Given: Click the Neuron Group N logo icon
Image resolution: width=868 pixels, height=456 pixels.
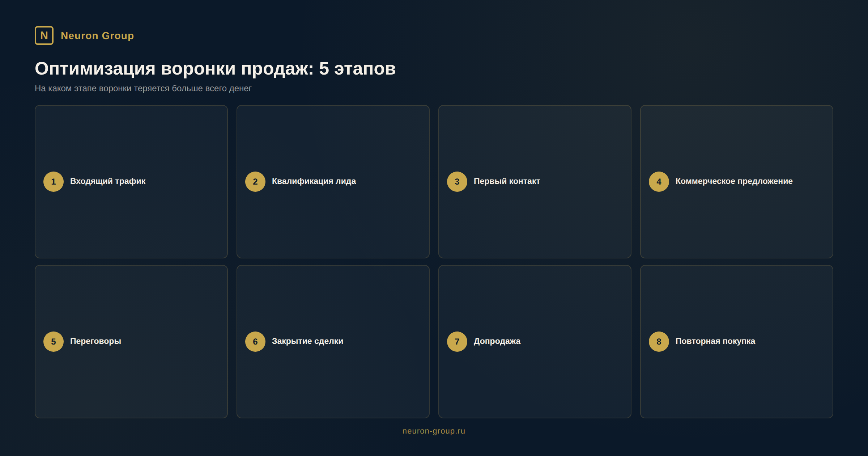Looking at the screenshot, I should coord(44,35).
